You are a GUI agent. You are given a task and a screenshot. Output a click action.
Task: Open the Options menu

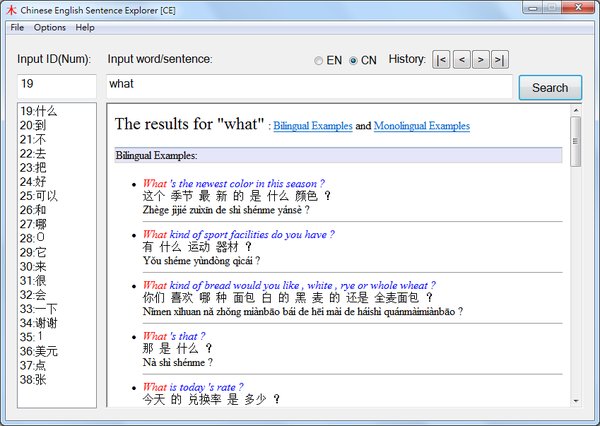pyautogui.click(x=49, y=27)
